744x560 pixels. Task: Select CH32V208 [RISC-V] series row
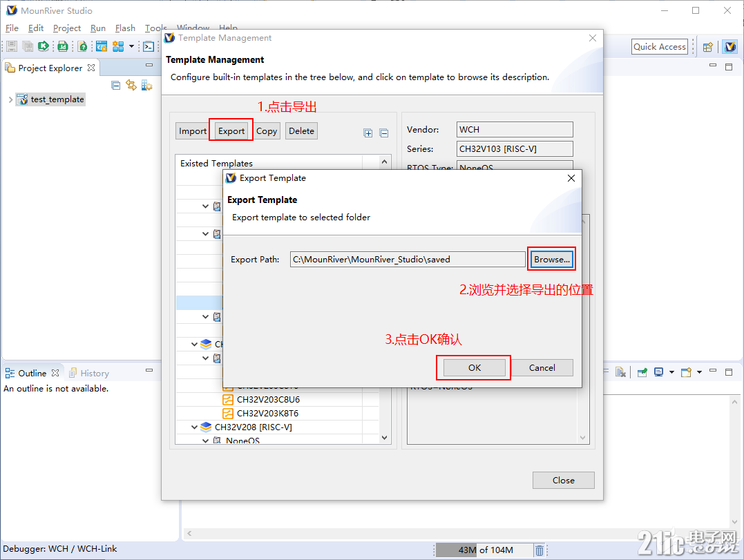[253, 427]
